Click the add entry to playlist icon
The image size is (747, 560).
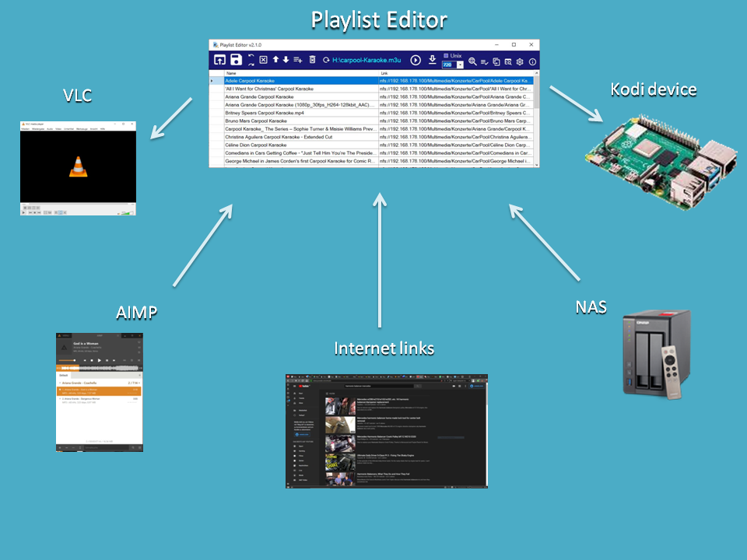pos(298,61)
